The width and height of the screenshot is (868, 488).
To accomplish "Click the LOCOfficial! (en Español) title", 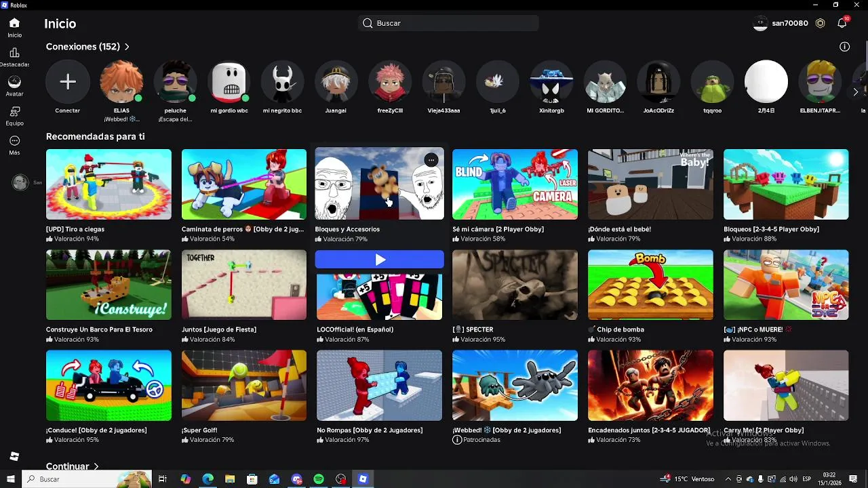I will [x=355, y=329].
